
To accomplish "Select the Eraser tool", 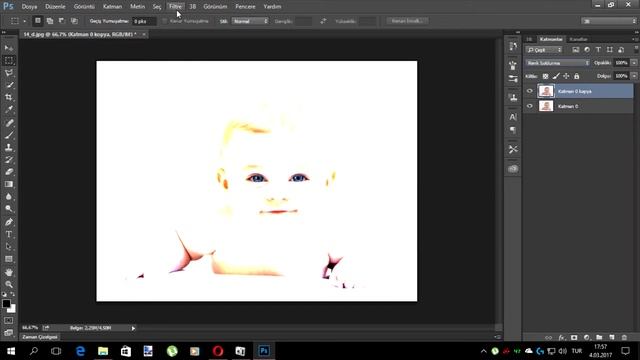I will point(9,172).
